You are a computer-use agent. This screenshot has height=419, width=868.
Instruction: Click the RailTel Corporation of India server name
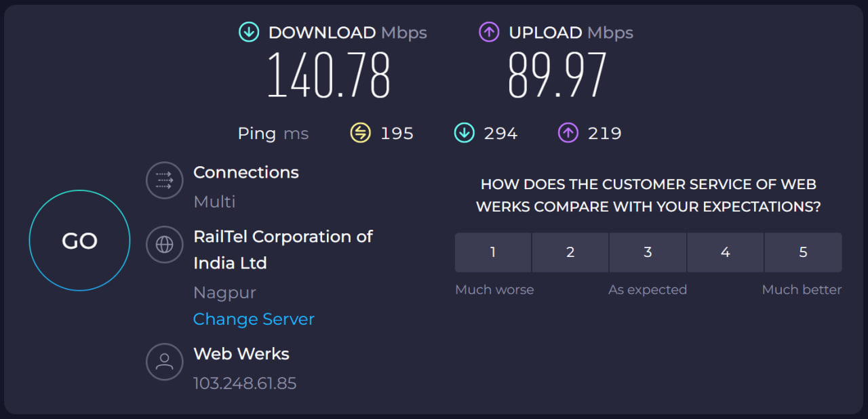click(x=283, y=250)
